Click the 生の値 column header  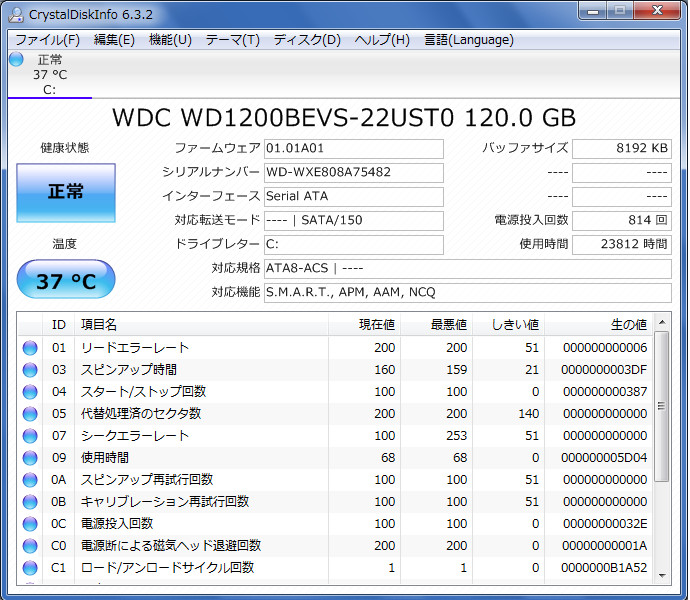pos(599,325)
